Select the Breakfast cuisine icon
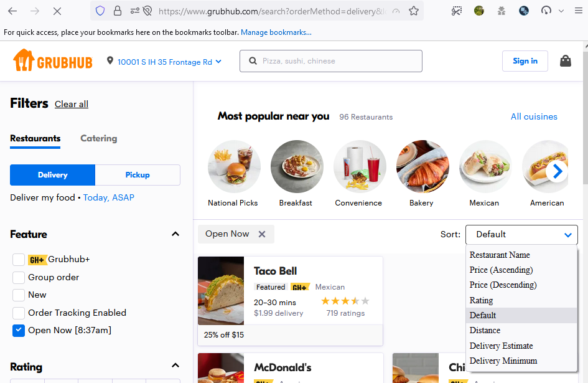 [297, 166]
